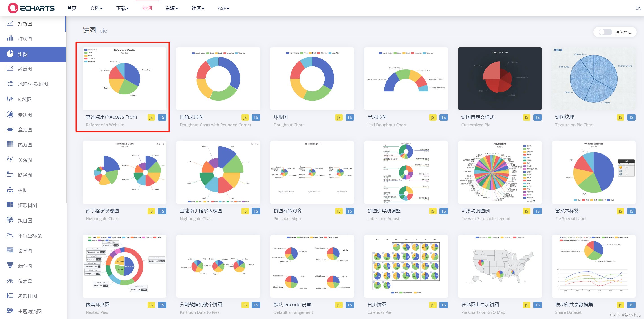Open the 圆角环形图 example title
This screenshot has height=319, width=644.
[192, 117]
